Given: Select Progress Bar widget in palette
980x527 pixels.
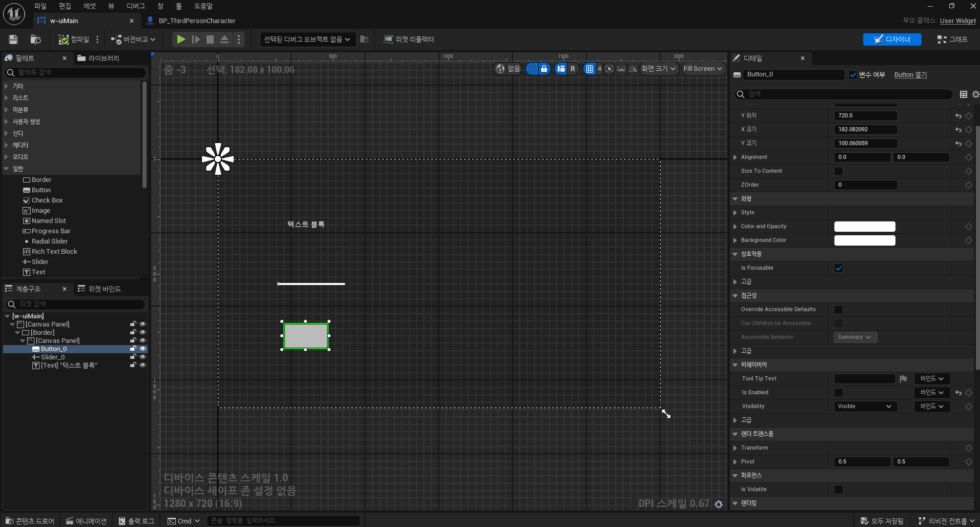Looking at the screenshot, I should tap(47, 231).
